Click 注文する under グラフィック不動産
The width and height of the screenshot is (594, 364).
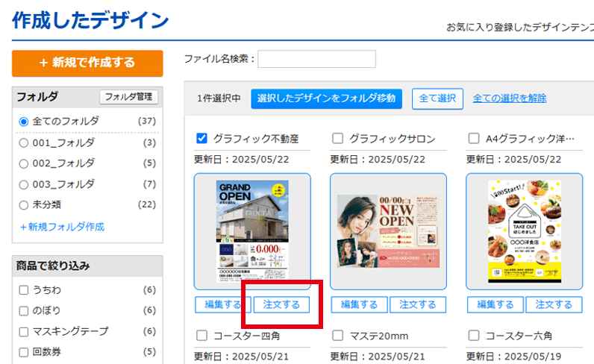(x=281, y=304)
